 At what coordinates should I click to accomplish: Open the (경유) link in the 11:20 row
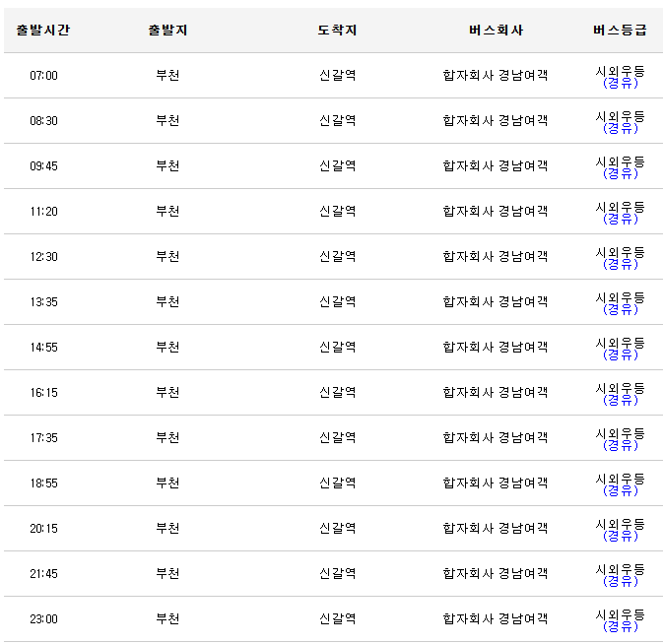point(621,219)
